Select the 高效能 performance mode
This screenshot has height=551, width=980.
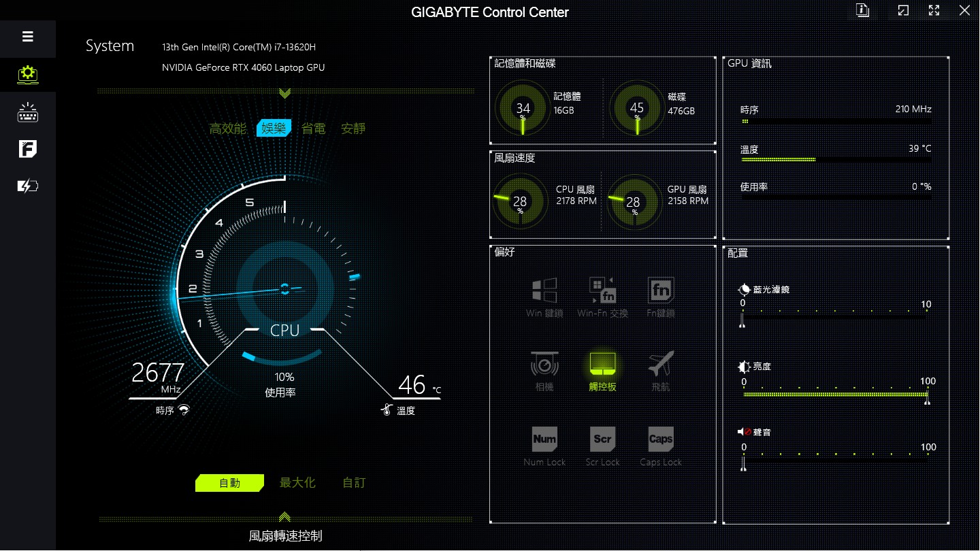click(227, 129)
